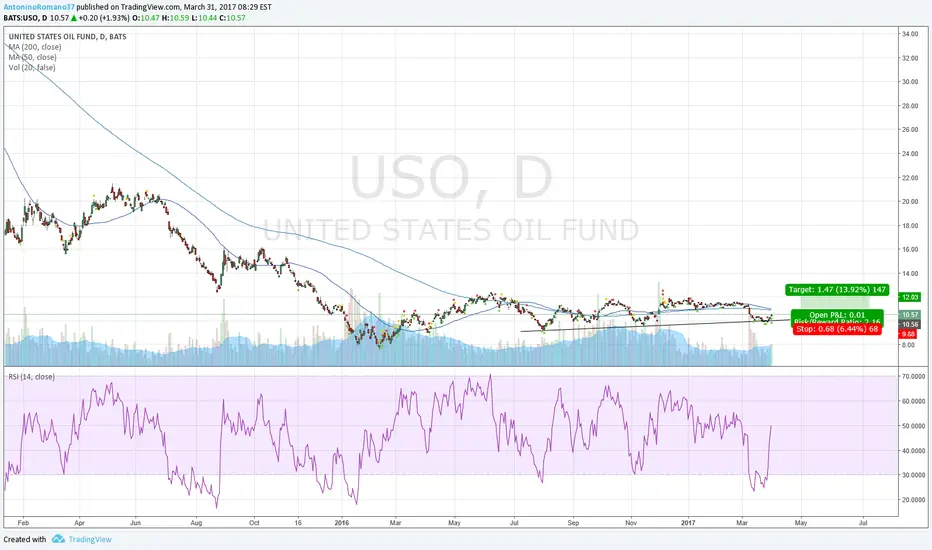This screenshot has height=550, width=932.
Task: Select the UNITED STATES OIL FUND, D, BATS title
Action: pyautogui.click(x=67, y=36)
